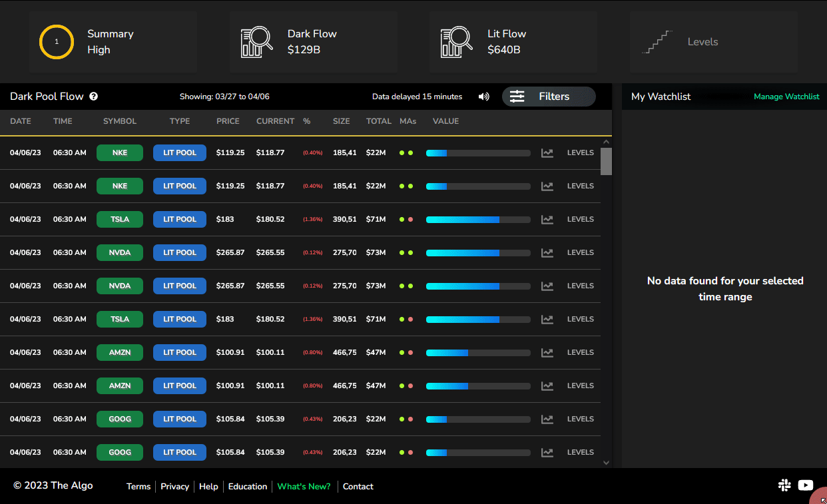Open the YouTube icon in the footer
827x504 pixels.
(x=806, y=485)
